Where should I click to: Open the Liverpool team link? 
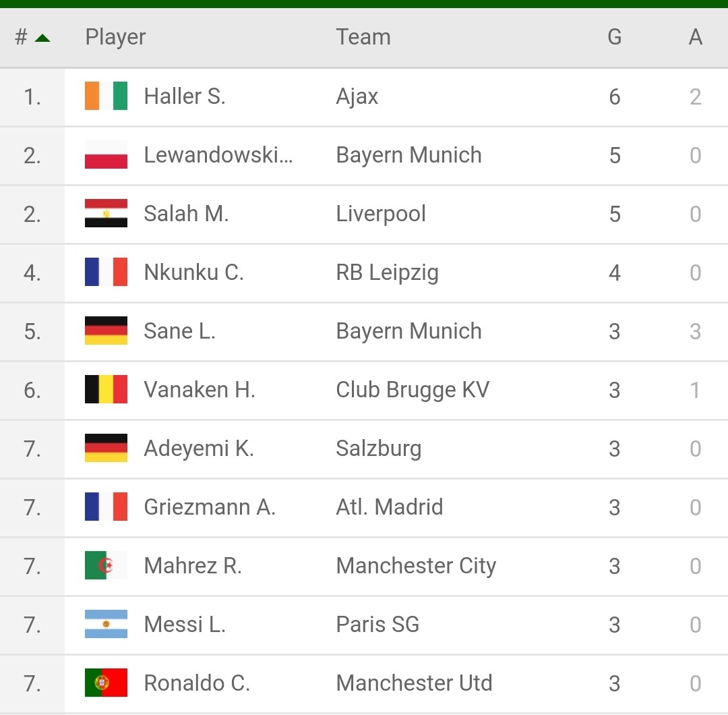[381, 214]
